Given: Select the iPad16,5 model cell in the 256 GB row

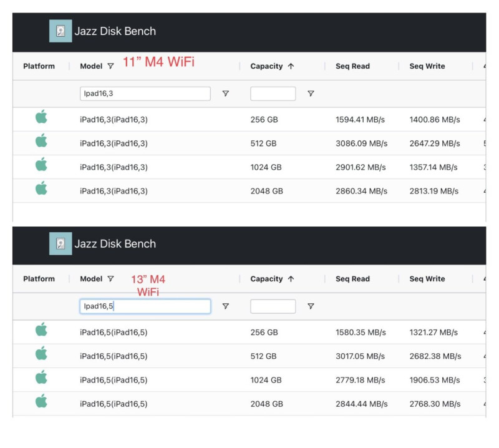Looking at the screenshot, I should 114,333.
